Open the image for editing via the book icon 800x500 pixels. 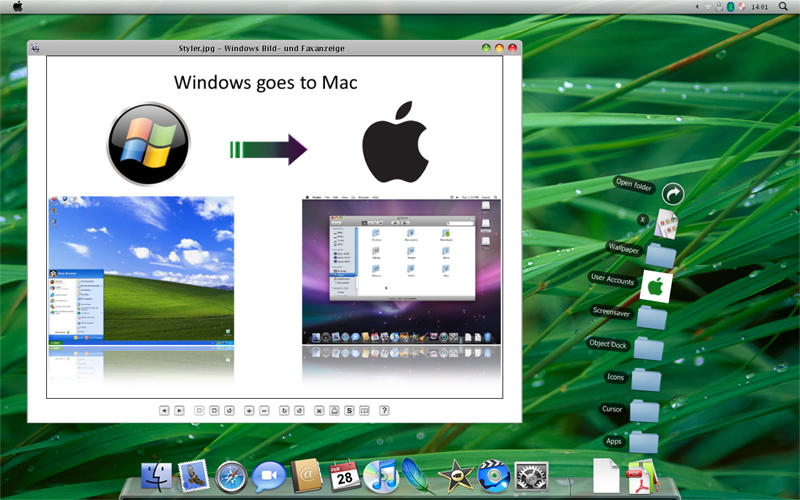[x=364, y=410]
